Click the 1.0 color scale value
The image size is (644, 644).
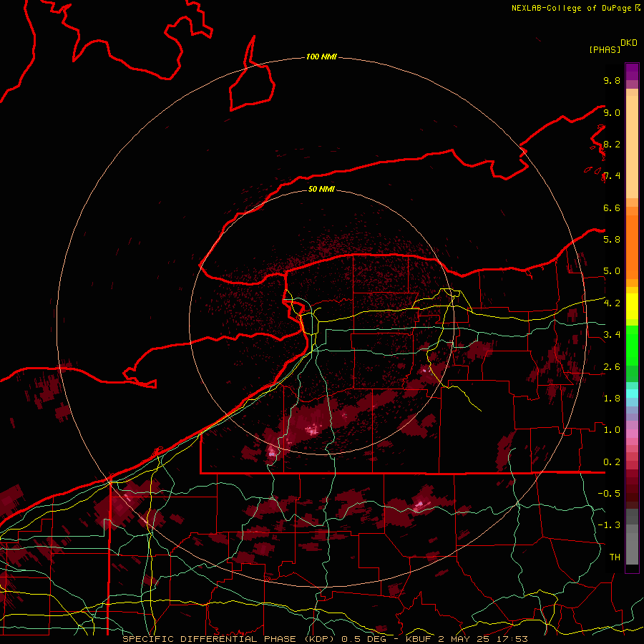pyautogui.click(x=612, y=429)
